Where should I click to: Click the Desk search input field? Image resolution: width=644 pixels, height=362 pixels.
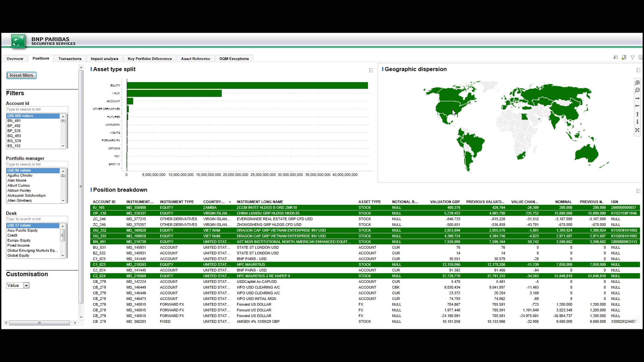[x=37, y=219]
